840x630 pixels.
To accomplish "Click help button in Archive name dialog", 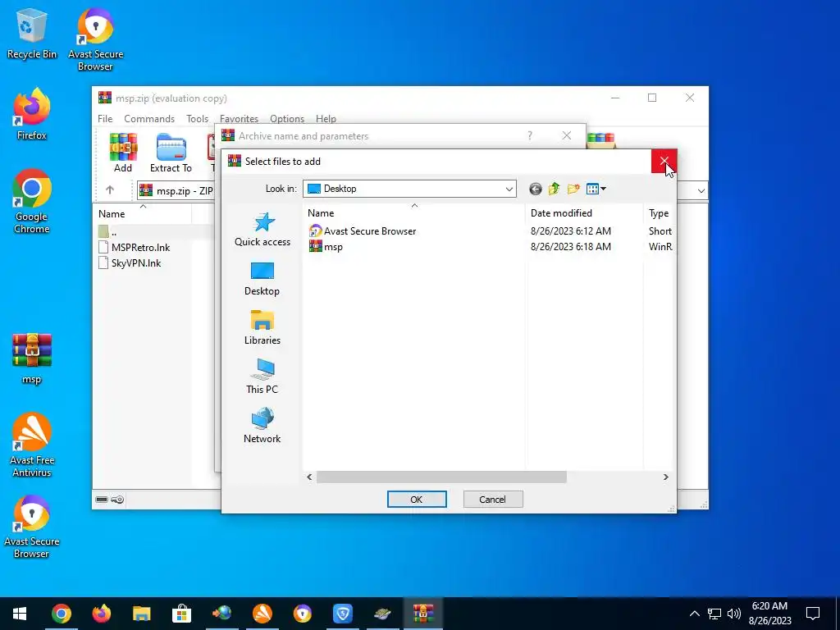I will 530,135.
